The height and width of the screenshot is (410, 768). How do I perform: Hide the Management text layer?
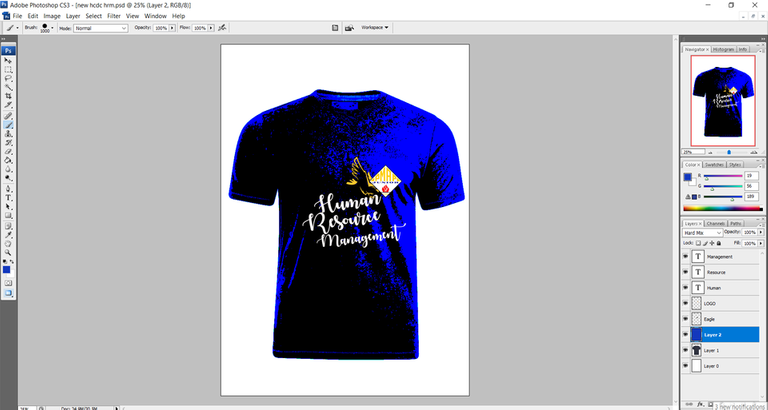coord(685,256)
